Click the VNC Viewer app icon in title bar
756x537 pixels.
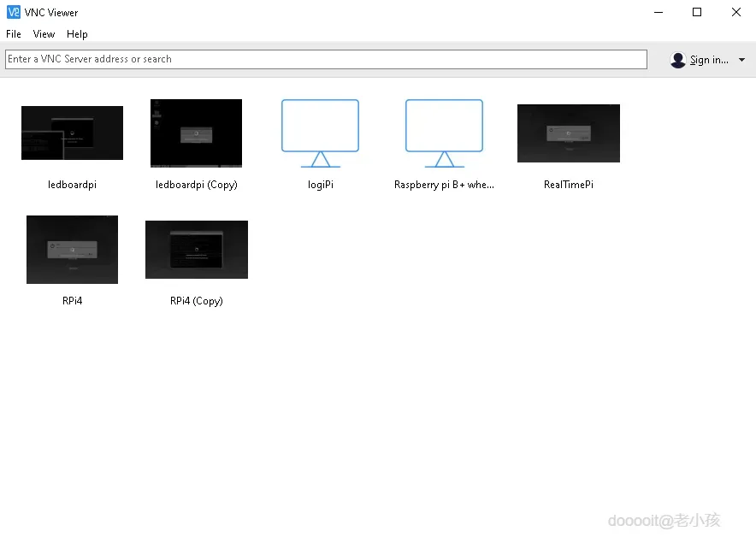click(14, 12)
